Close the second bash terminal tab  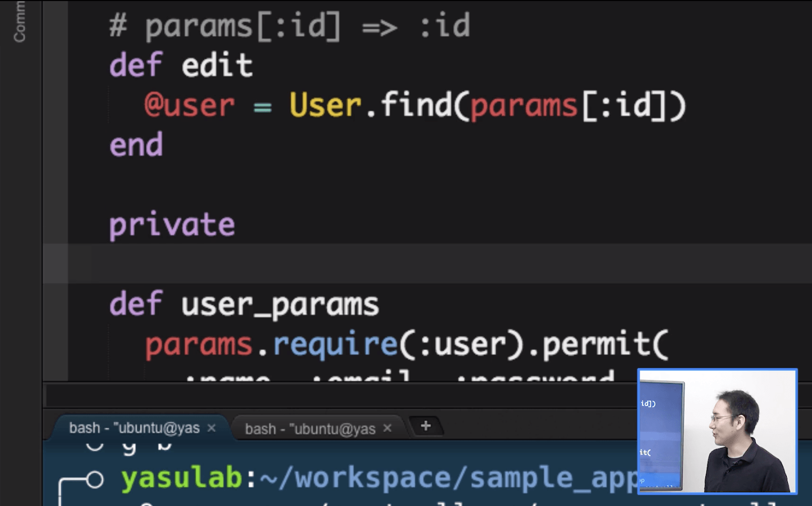coord(388,428)
